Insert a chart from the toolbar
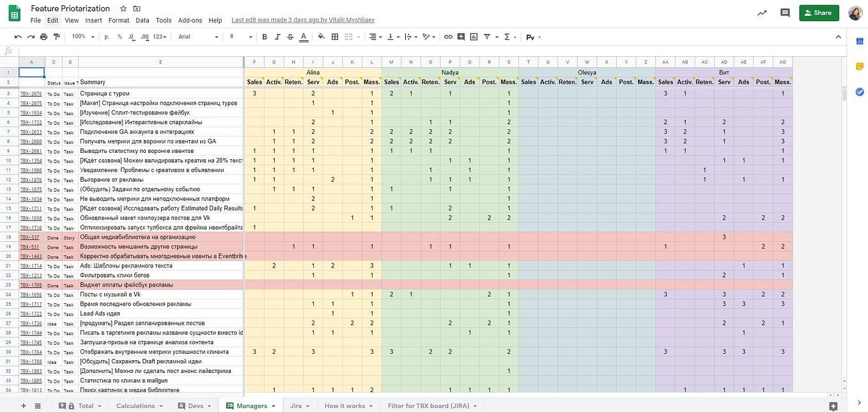Viewport: 868px width, 412px height. coord(474,36)
